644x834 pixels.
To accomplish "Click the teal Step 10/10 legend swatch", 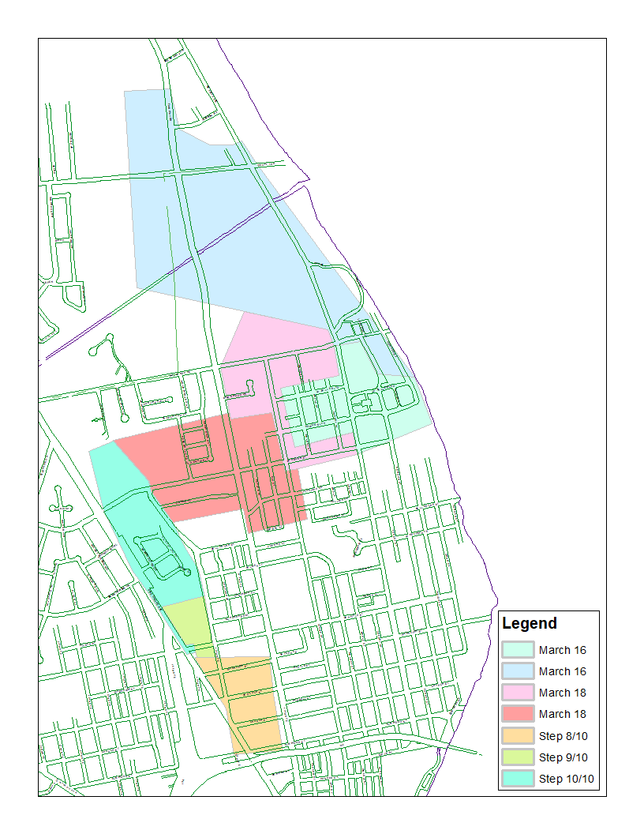I will tap(518, 779).
